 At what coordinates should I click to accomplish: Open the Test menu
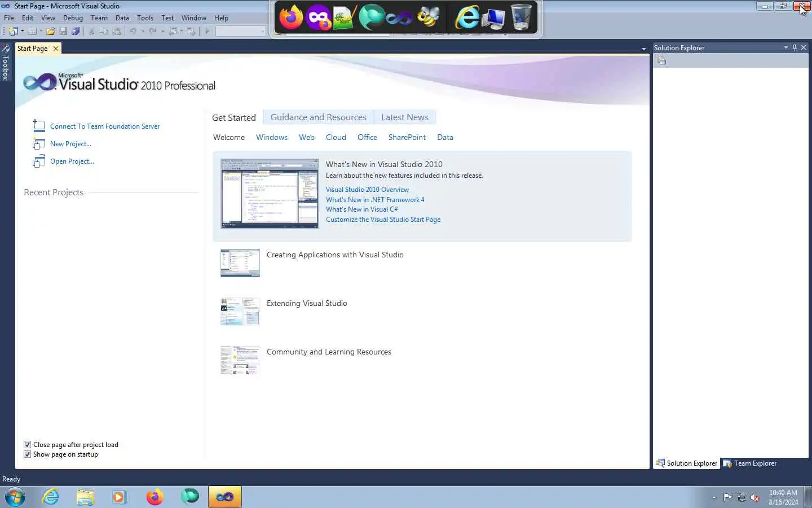(x=167, y=18)
